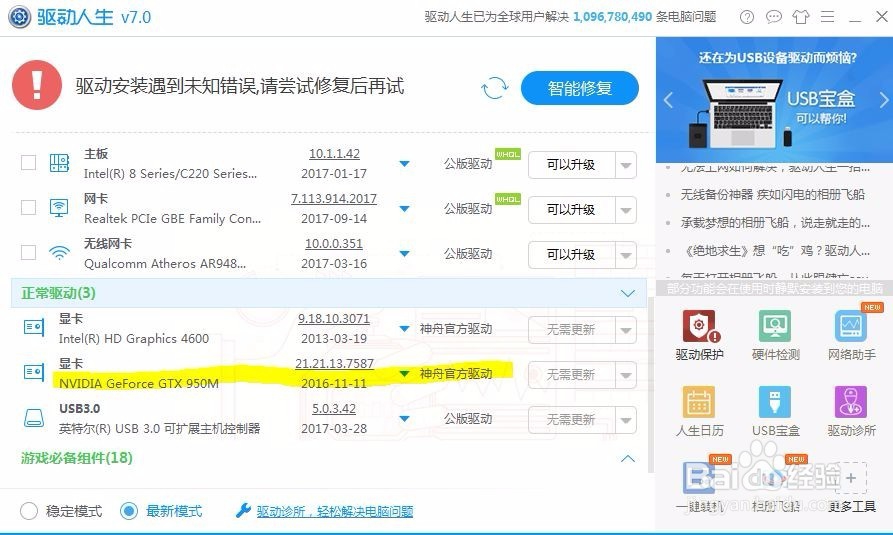893x535 pixels.
Task: Click 可以升级 button for 网卡
Action: [x=571, y=210]
